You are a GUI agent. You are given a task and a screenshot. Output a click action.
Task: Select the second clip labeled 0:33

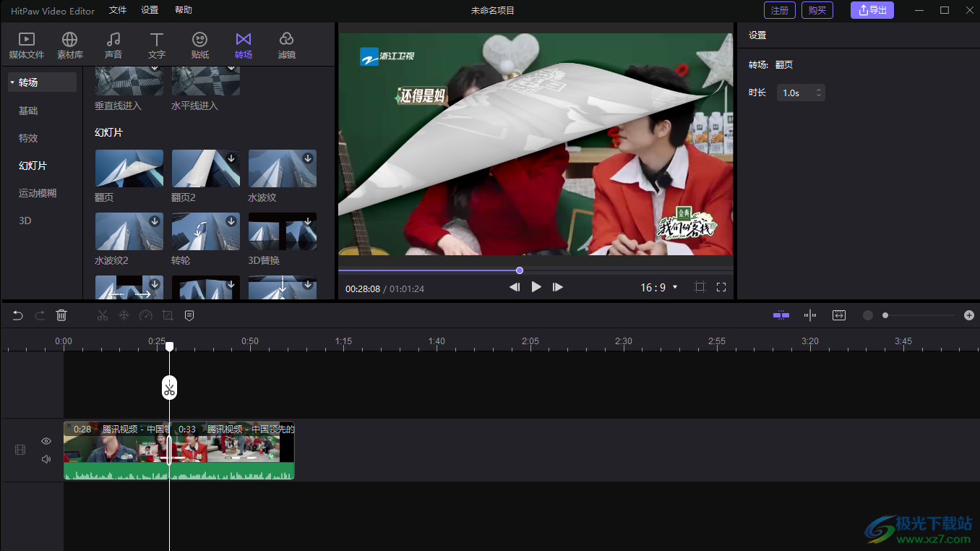tap(233, 450)
